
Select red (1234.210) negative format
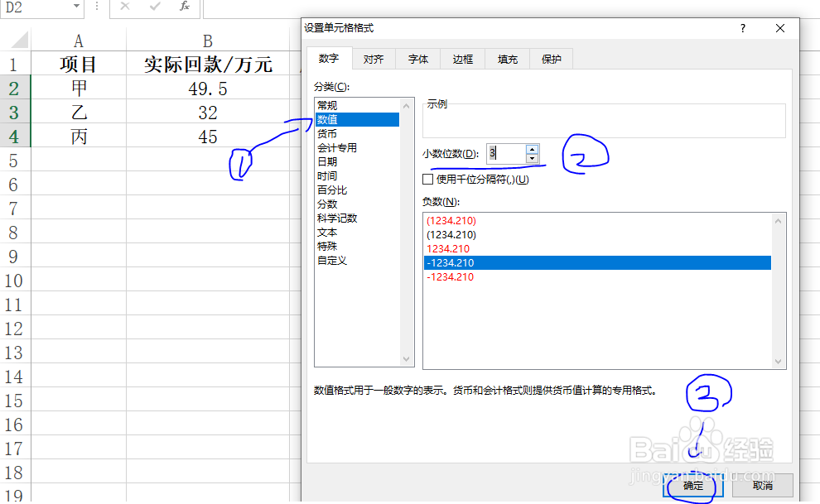point(597,221)
